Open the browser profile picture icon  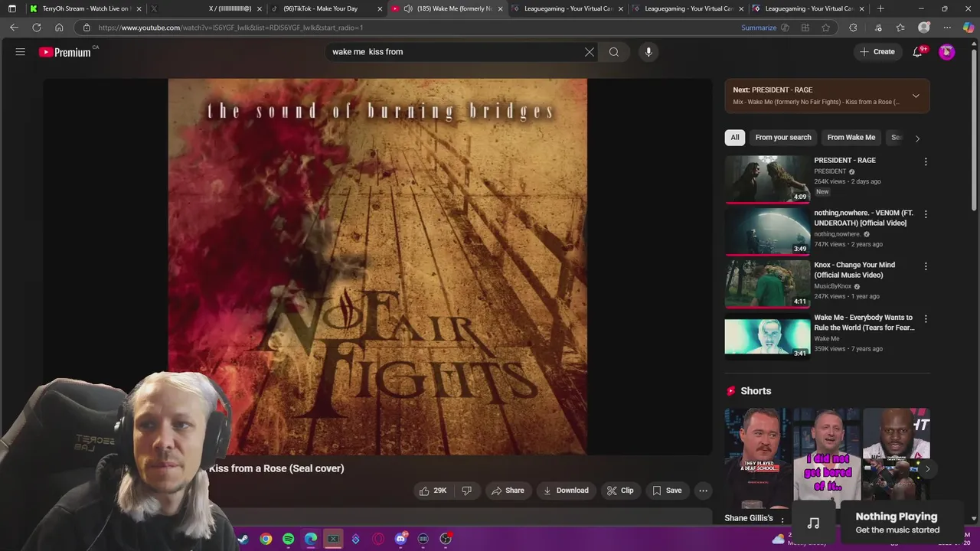pos(924,28)
